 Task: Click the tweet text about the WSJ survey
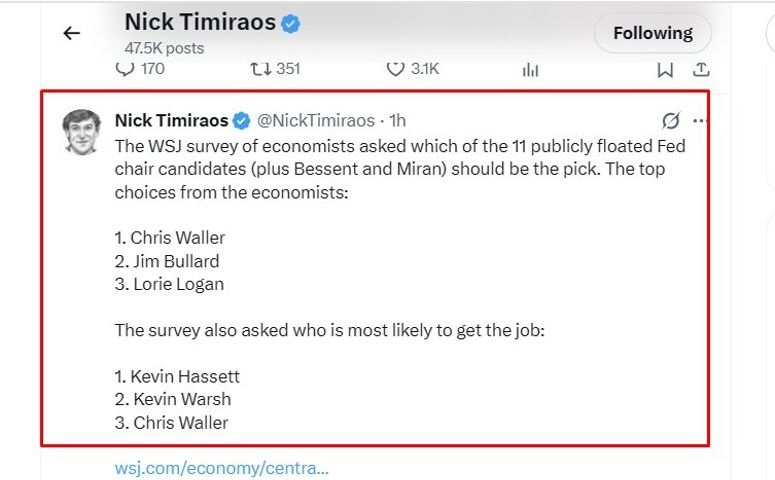[400, 168]
